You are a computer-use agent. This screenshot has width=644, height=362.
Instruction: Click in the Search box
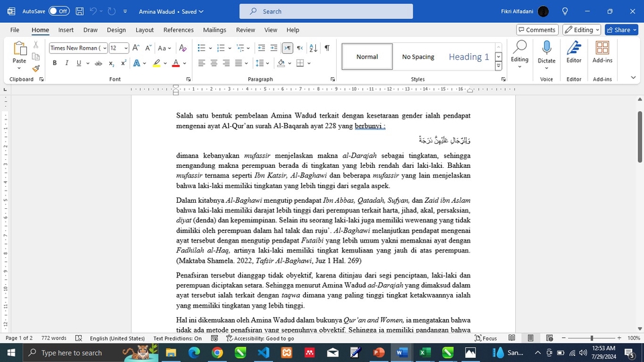pos(326,11)
